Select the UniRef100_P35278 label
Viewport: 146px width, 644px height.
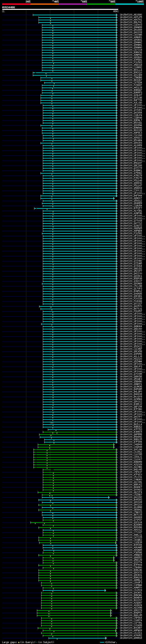131,178
